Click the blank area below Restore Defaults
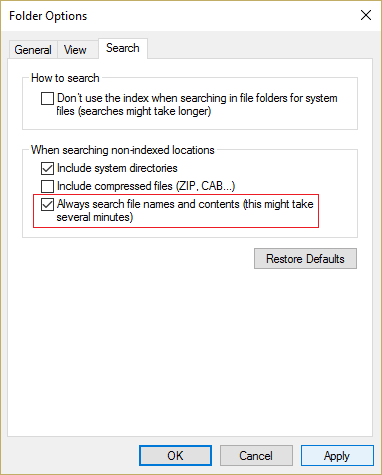Image resolution: width=382 pixels, height=475 pixels. pyautogui.click(x=190, y=350)
